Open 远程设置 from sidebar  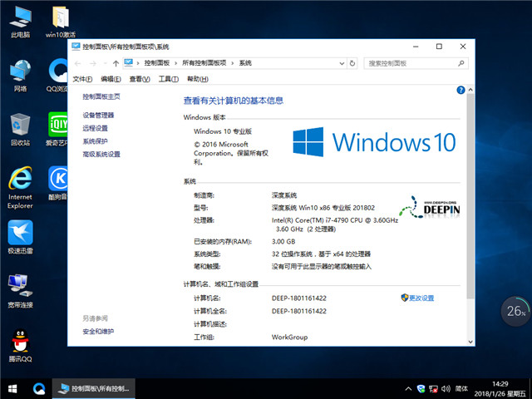click(95, 128)
